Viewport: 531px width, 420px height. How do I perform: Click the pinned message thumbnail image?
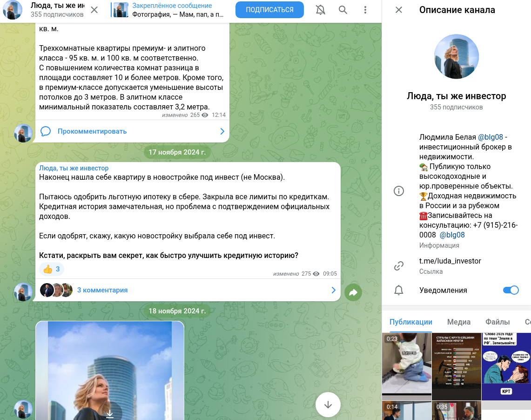[x=121, y=10]
